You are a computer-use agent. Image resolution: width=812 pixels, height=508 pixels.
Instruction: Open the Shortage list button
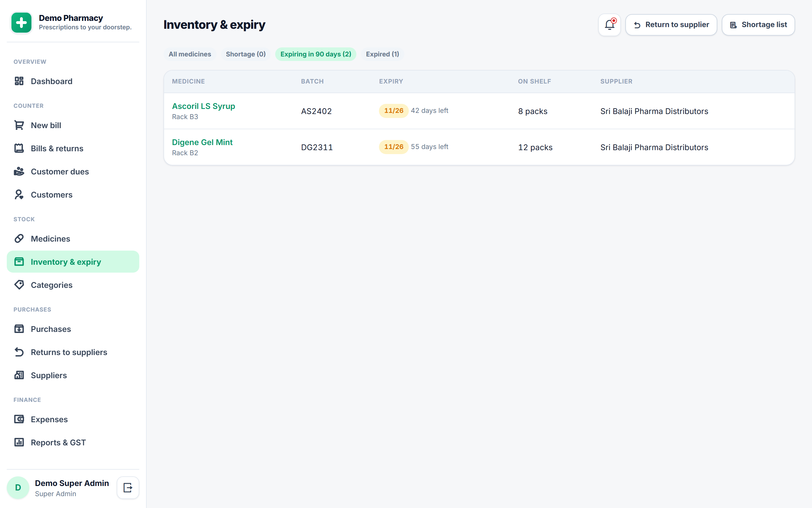pos(758,25)
